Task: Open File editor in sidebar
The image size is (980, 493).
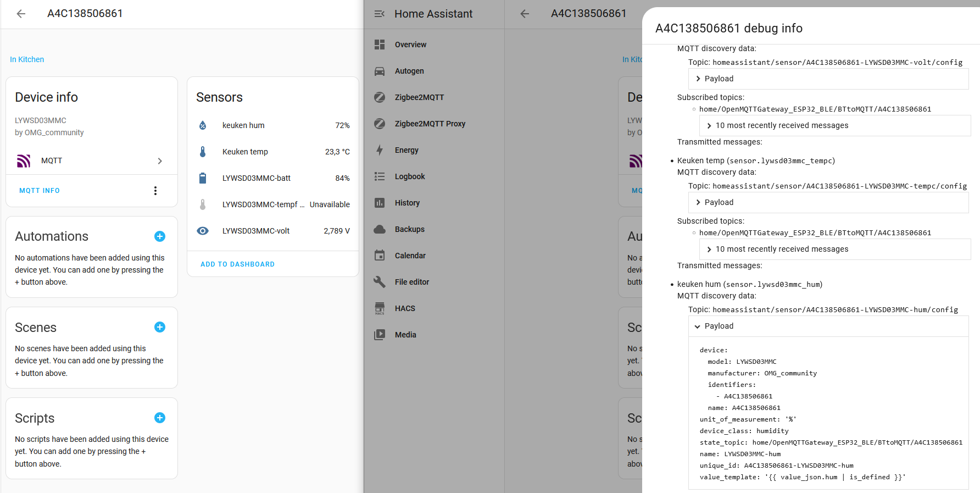Action: pyautogui.click(x=434, y=282)
